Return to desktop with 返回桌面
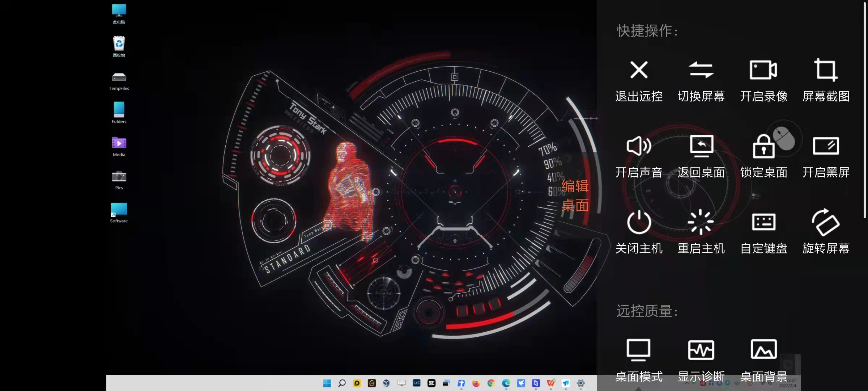The height and width of the screenshot is (391, 868). point(701,157)
